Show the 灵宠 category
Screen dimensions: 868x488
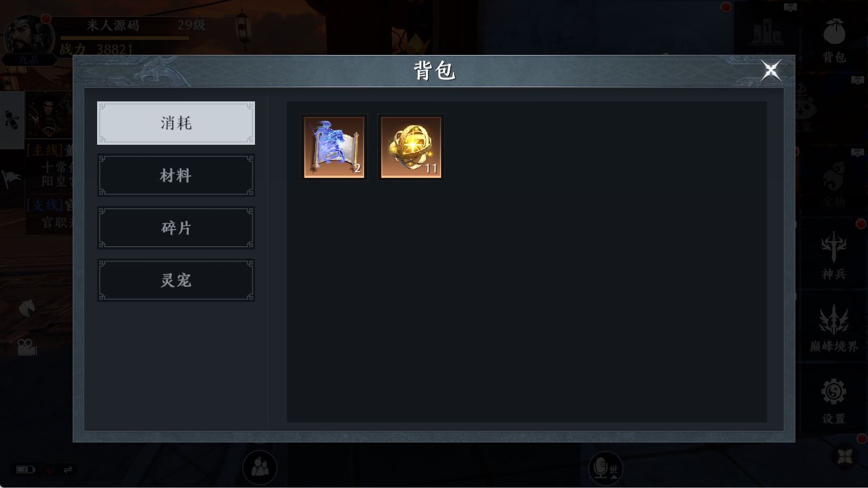tap(176, 280)
